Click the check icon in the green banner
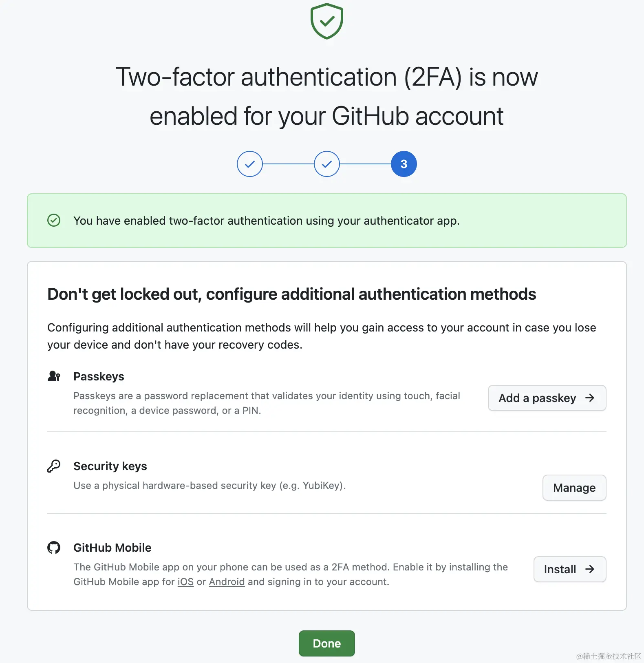This screenshot has height=663, width=644. (53, 221)
